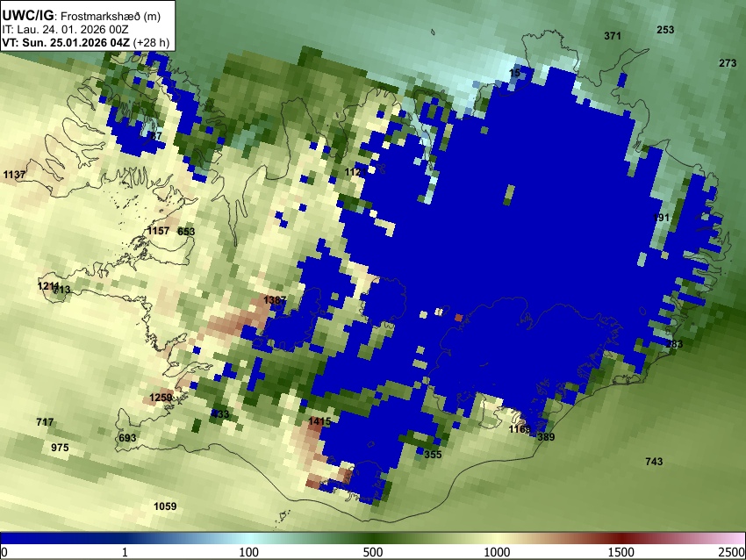Click the map value 1157
746x560 pixels.
click(158, 231)
